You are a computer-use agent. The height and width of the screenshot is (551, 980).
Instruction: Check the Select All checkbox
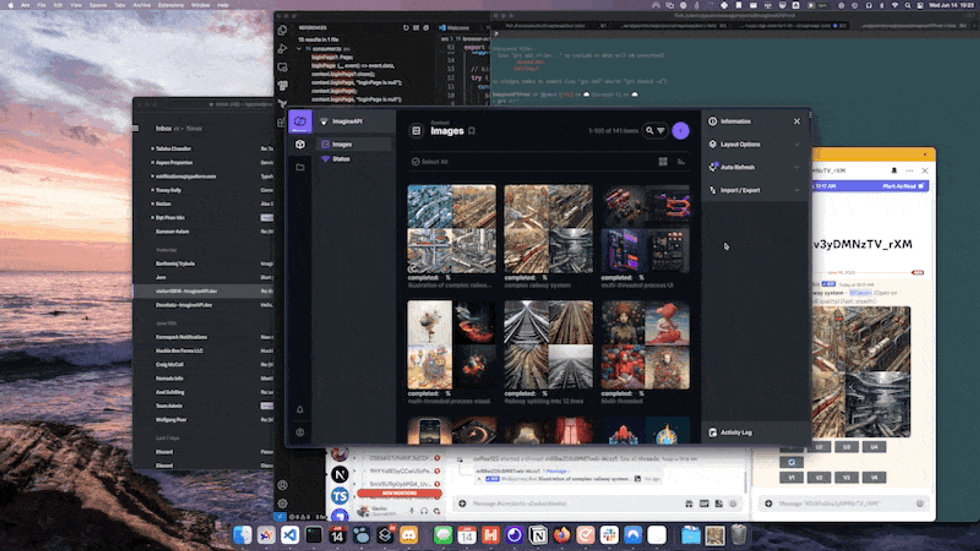(416, 162)
